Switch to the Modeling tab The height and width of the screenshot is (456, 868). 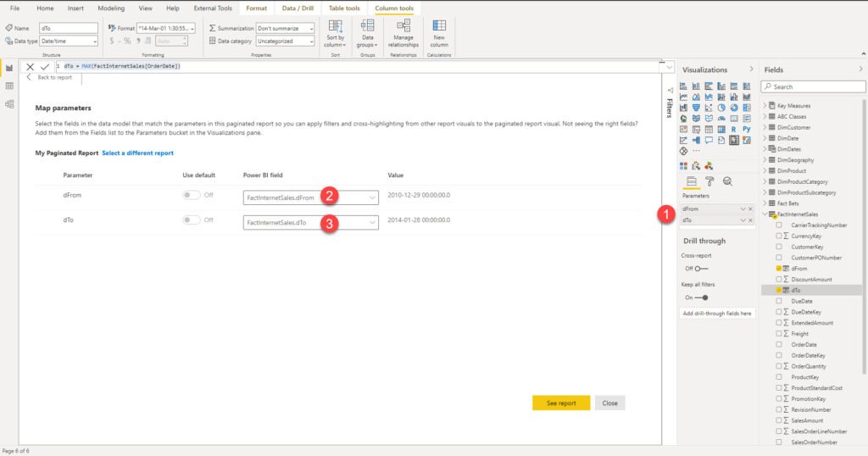(x=111, y=8)
